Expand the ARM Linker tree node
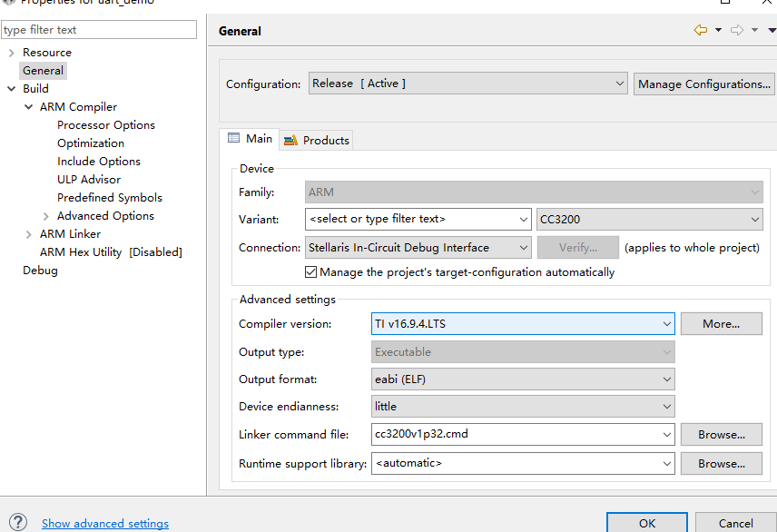Viewport: 777px width, 532px height. point(29,234)
